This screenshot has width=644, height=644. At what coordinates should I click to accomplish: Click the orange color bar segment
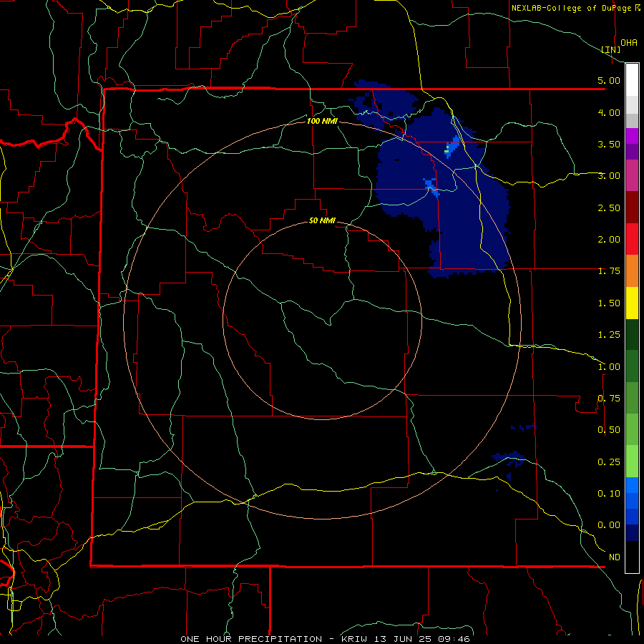pyautogui.click(x=632, y=270)
